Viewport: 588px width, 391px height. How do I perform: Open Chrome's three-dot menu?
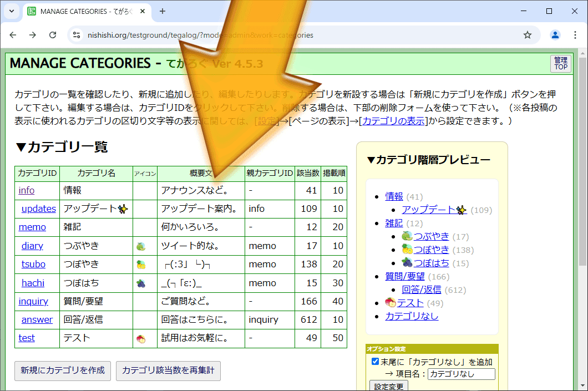coord(575,35)
